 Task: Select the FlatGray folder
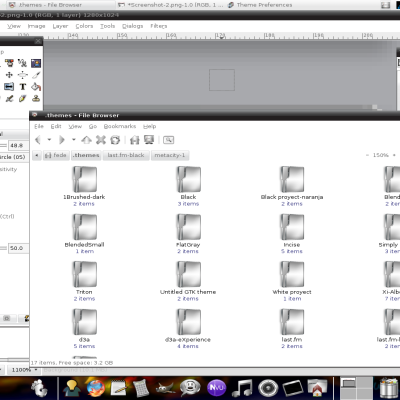pos(188,234)
